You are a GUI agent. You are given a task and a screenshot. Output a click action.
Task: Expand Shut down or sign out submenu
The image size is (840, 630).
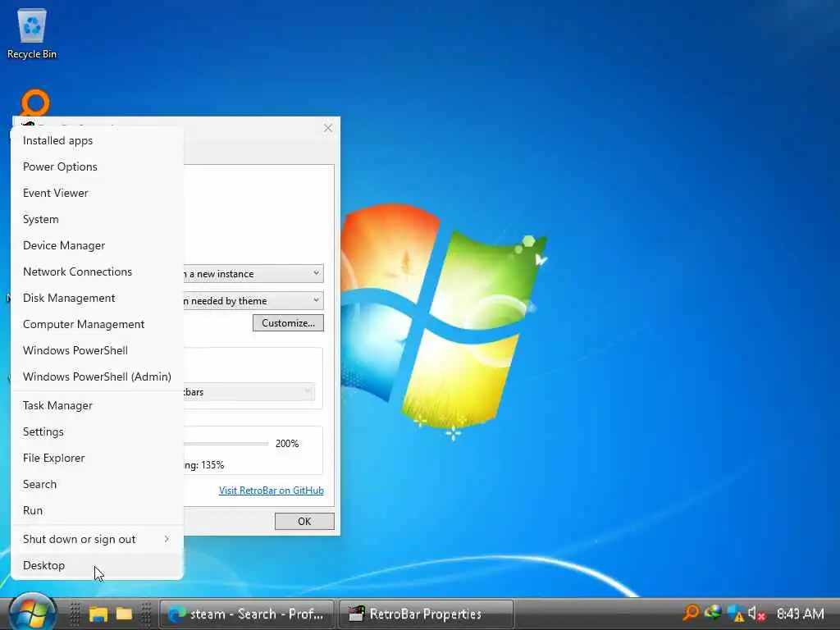(x=97, y=540)
